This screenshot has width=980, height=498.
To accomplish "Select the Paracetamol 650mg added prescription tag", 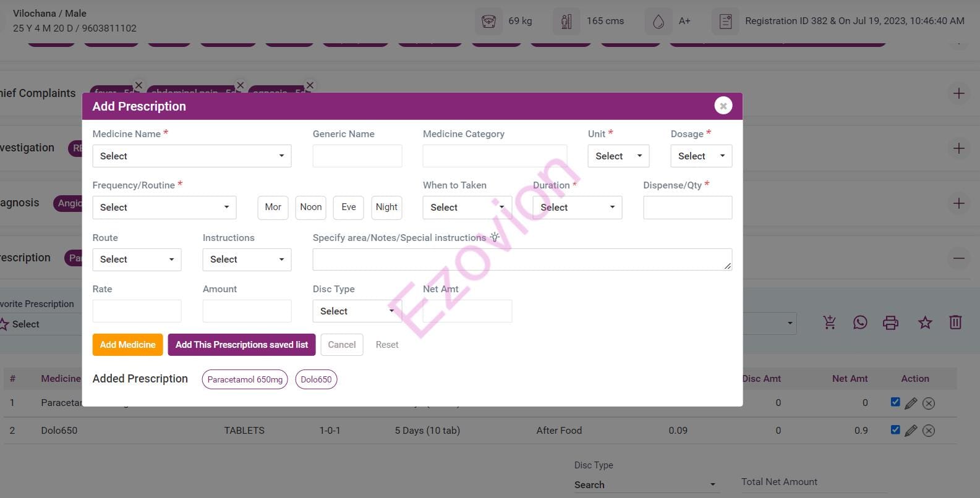I will (245, 379).
